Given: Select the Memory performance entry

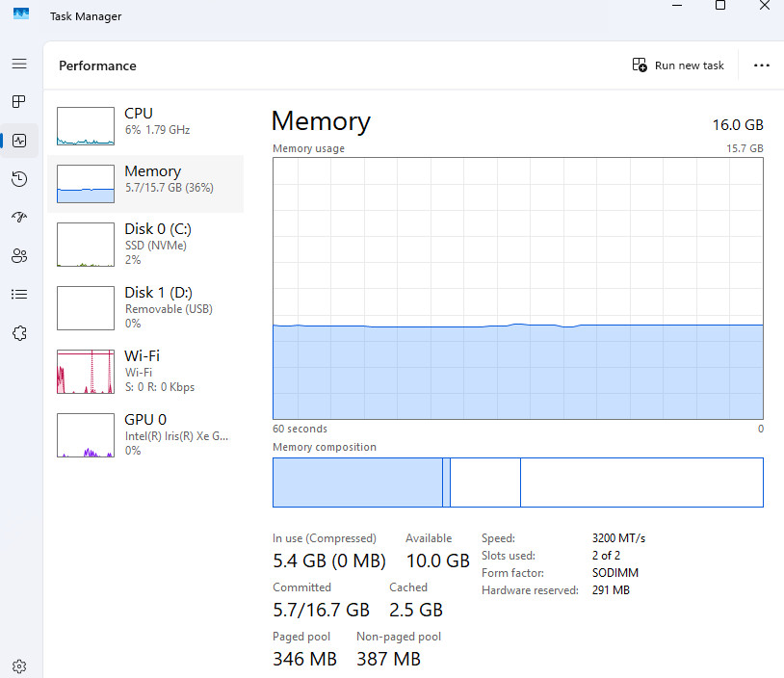Looking at the screenshot, I should coord(145,184).
